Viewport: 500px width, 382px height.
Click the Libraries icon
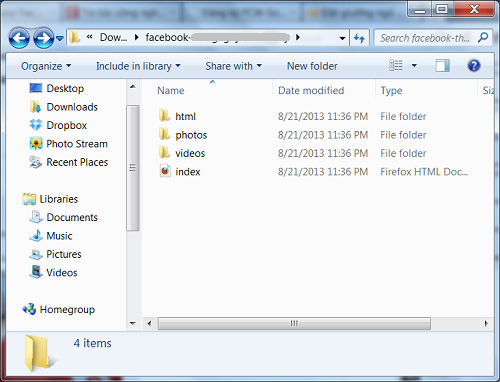29,199
